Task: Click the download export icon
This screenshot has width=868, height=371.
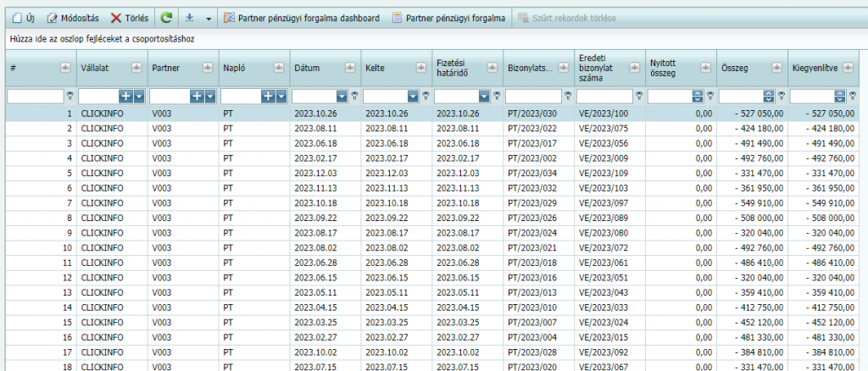Action: pos(190,18)
